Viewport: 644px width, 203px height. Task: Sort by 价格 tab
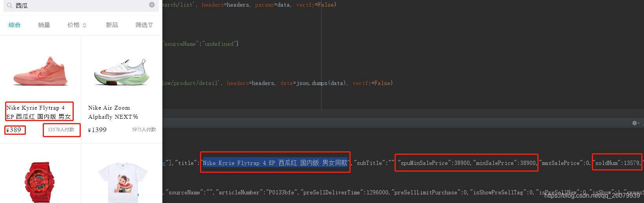(x=73, y=25)
